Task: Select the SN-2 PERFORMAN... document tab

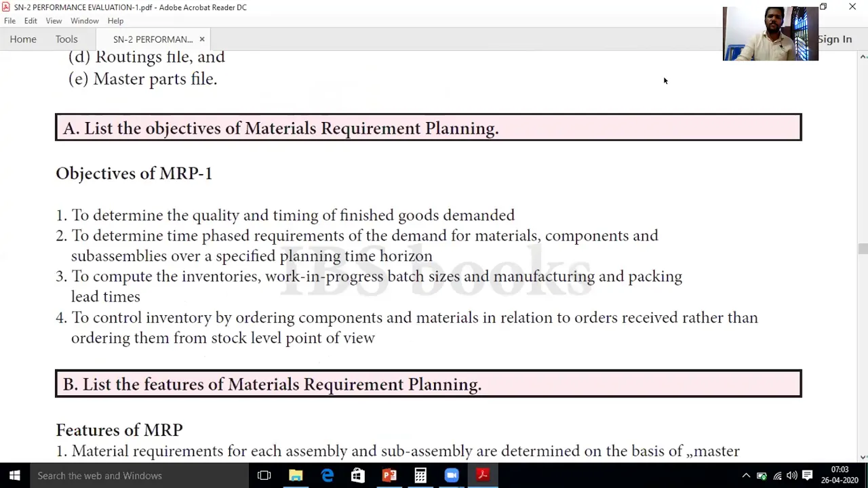Action: tap(153, 39)
